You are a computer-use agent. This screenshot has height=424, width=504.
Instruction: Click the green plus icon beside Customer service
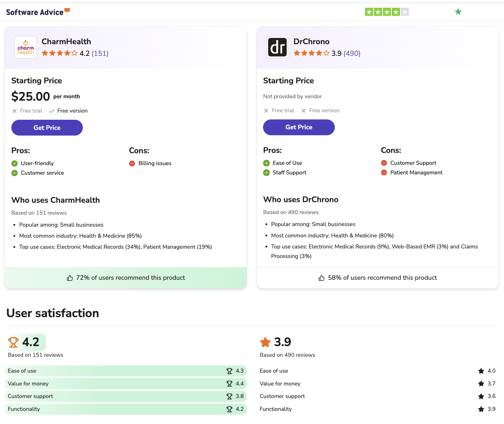point(15,173)
